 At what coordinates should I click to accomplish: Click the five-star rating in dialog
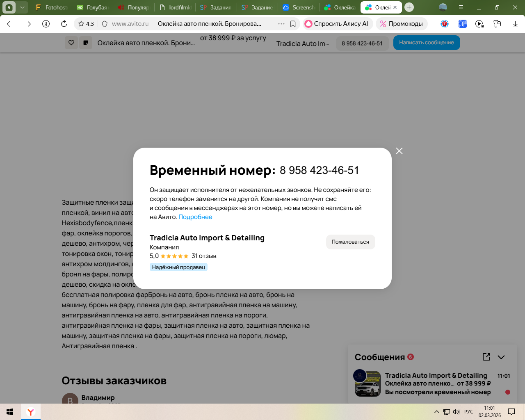(174, 256)
